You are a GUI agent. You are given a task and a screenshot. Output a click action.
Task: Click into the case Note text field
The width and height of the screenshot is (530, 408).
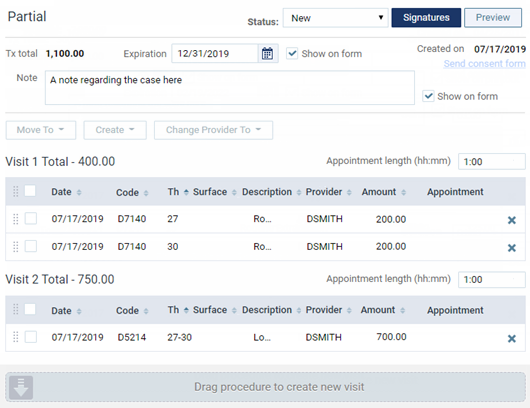click(x=230, y=88)
